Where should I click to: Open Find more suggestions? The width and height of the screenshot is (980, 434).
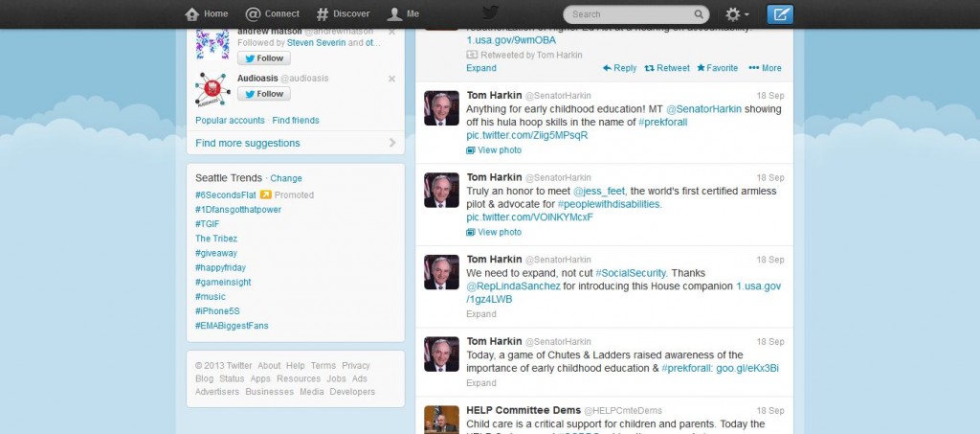pos(248,143)
